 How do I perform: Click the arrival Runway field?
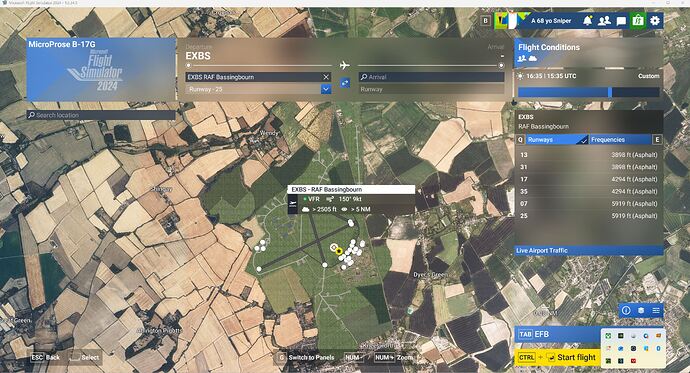coord(431,89)
